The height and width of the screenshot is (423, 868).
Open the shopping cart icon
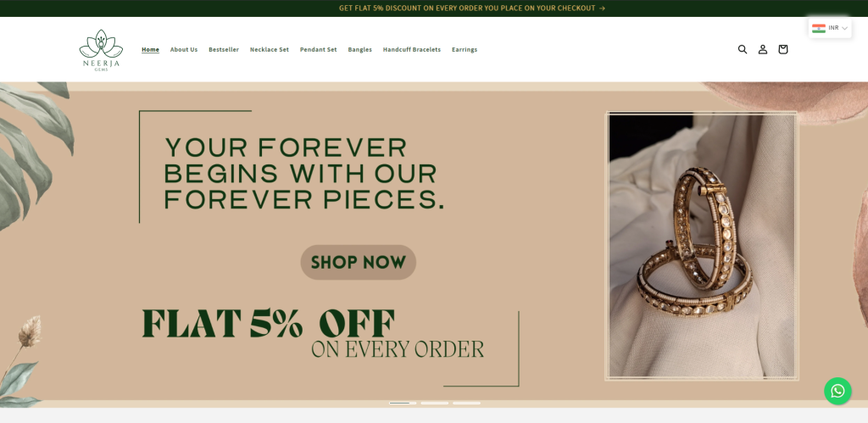[x=782, y=49]
